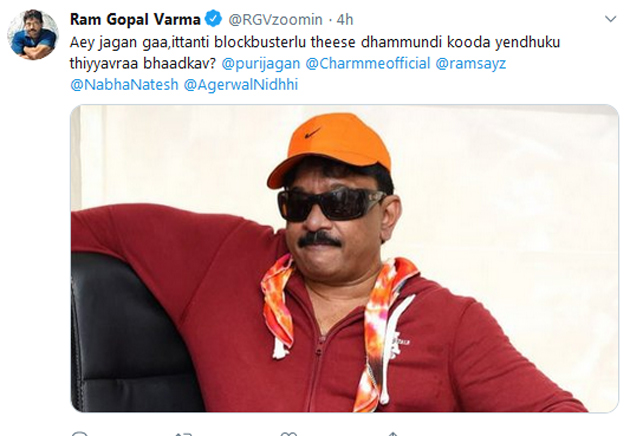The width and height of the screenshot is (630, 436).
Task: Like the tweet with the heart icon
Action: [289, 434]
